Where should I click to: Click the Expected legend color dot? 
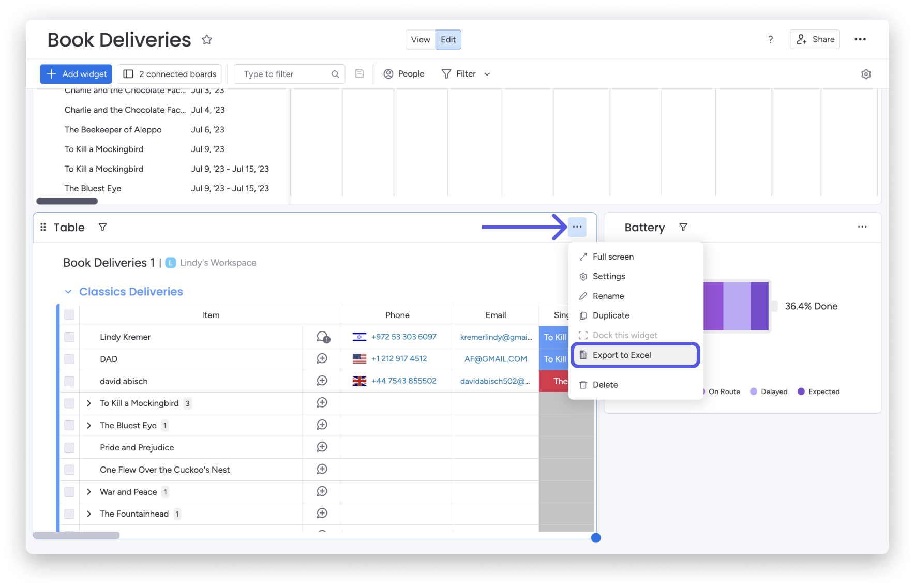tap(801, 391)
